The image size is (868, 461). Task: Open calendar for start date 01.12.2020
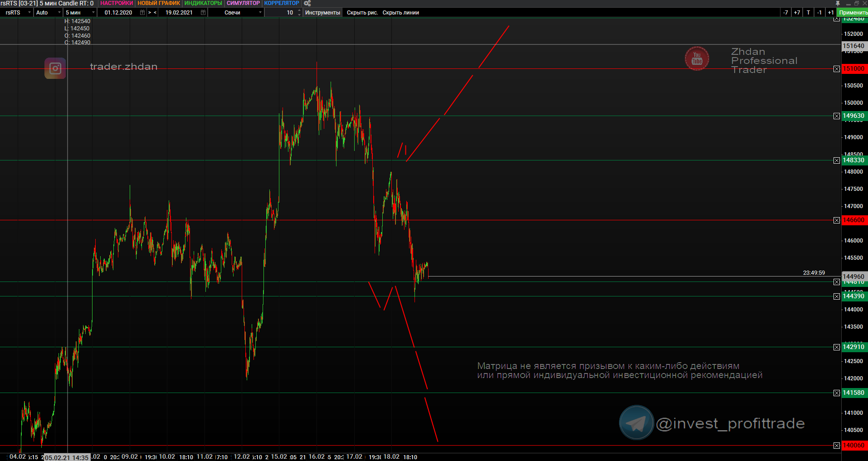pyautogui.click(x=142, y=13)
